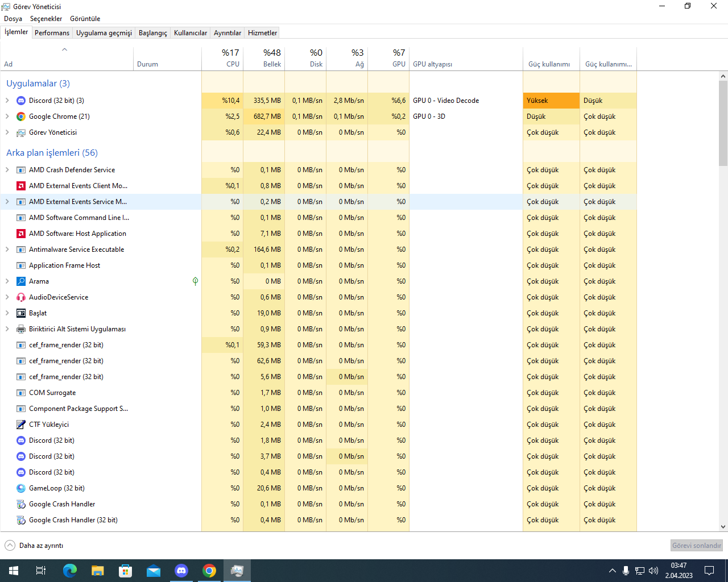The image size is (728, 582).
Task: Click the vertical scrollbar thumb
Action: coord(723,123)
